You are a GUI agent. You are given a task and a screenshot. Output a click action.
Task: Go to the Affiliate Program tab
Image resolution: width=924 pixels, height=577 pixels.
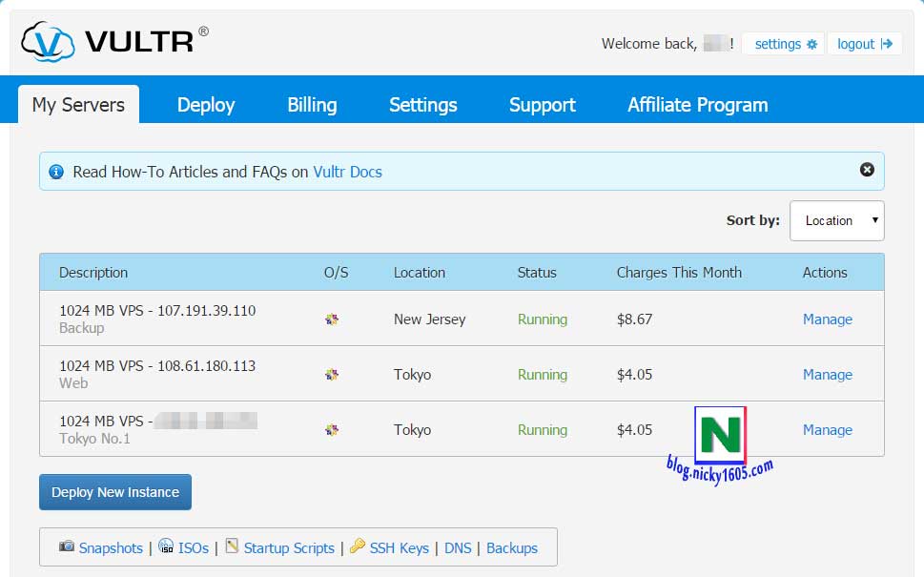pos(697,105)
